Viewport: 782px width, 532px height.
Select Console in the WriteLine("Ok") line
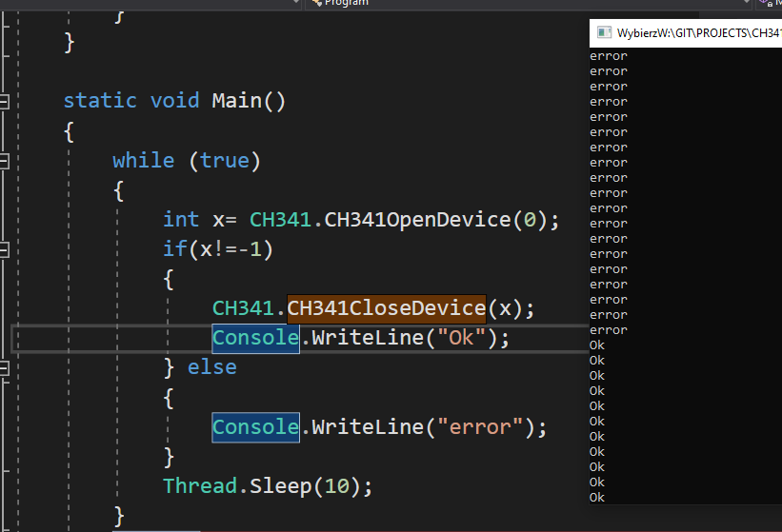(x=256, y=338)
